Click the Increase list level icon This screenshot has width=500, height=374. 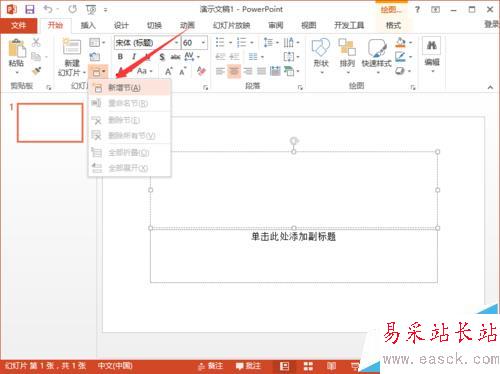pos(235,57)
